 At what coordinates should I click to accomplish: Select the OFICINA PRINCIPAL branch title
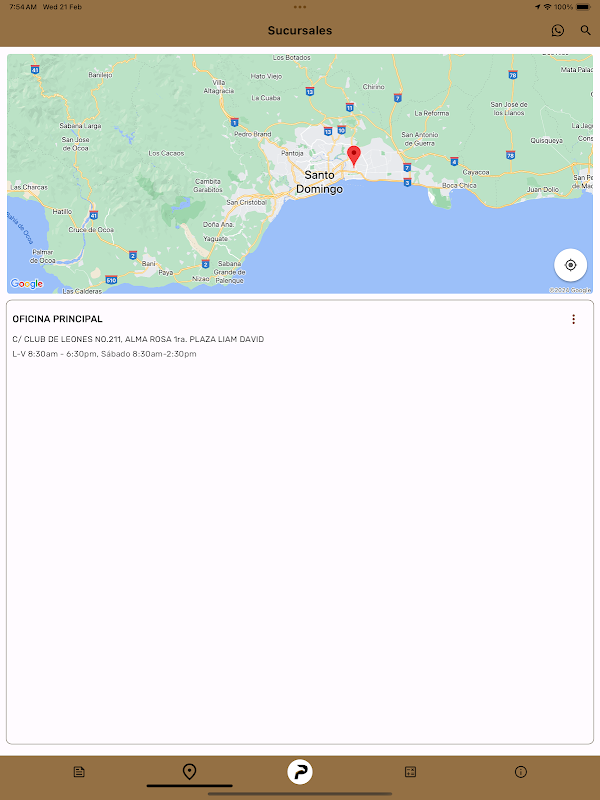[x=58, y=319]
